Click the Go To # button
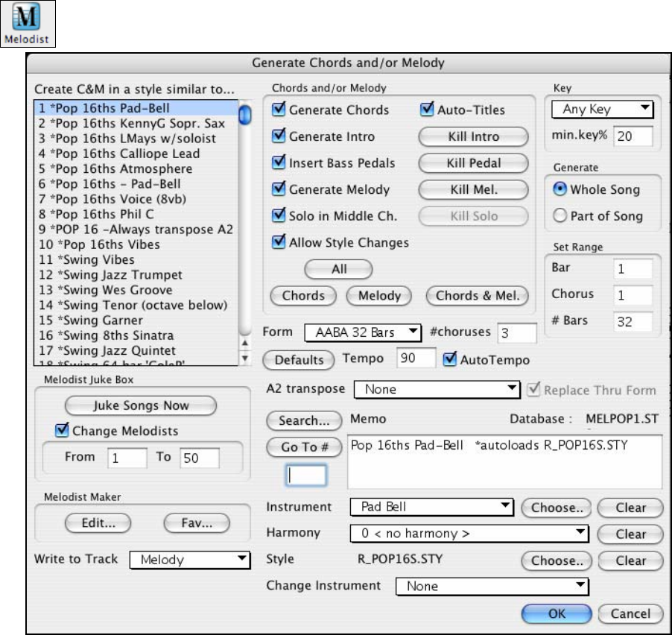Image resolution: width=672 pixels, height=635 pixels. point(304,447)
